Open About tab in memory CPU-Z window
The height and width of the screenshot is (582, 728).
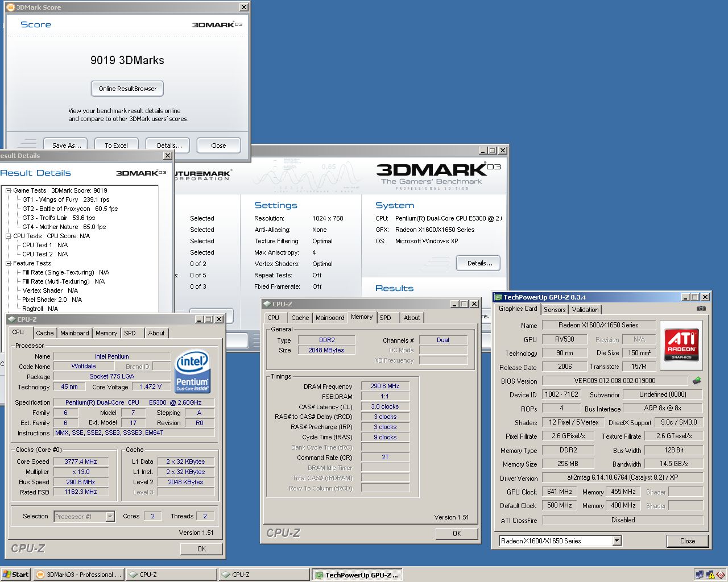[412, 318]
